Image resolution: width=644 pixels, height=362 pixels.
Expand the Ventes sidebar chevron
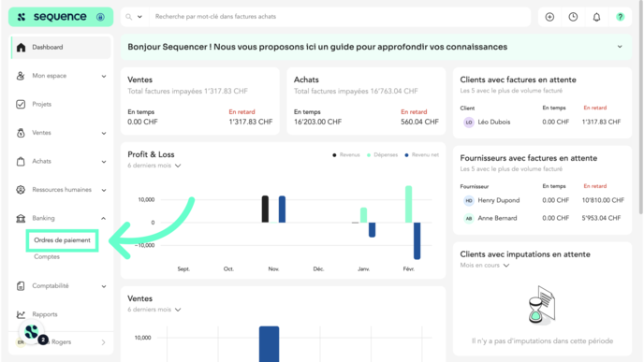tap(104, 133)
